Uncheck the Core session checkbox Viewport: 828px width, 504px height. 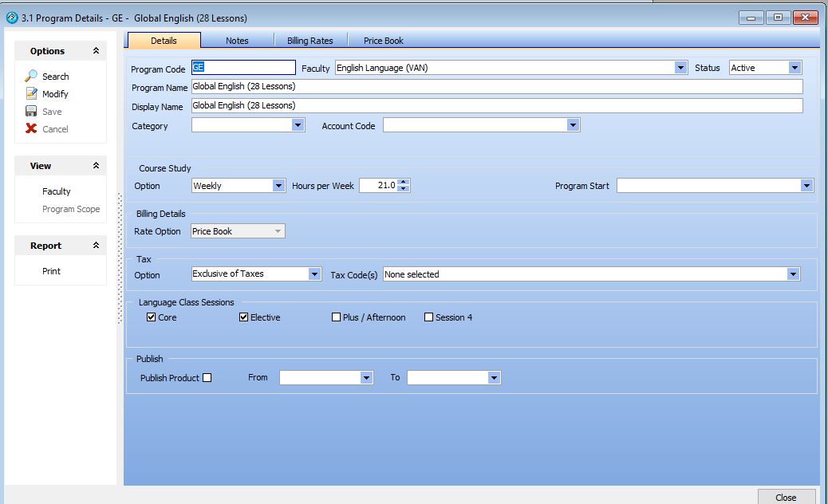[152, 317]
